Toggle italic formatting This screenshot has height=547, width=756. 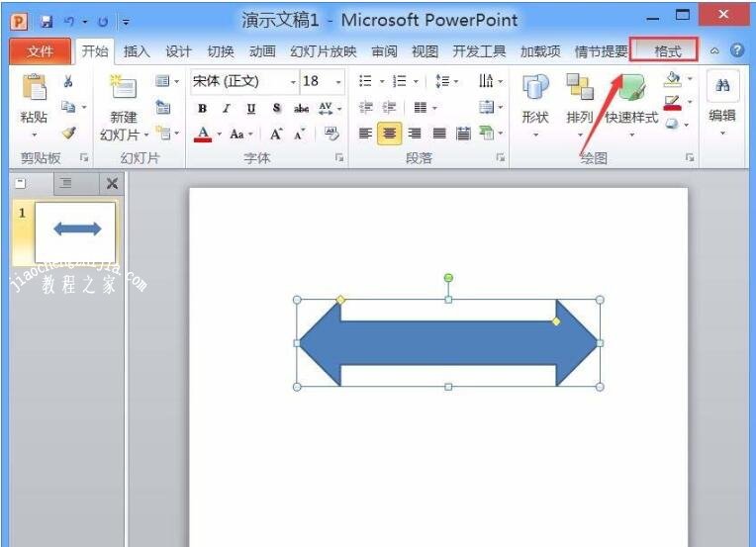(x=227, y=109)
